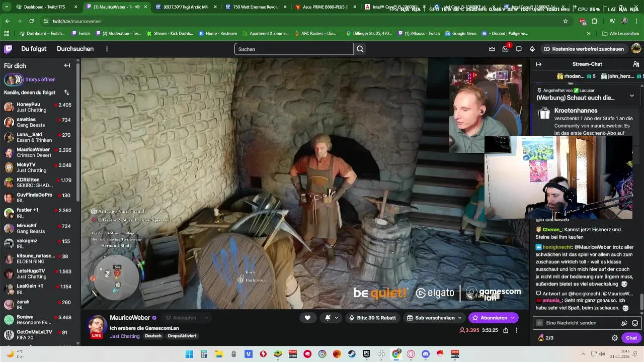Viewport: 644px width, 362px height.
Task: Open the emote picker in chat
Action: 635,323
